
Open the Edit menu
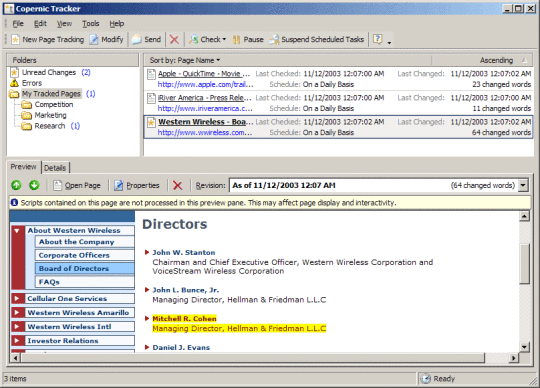[40, 23]
